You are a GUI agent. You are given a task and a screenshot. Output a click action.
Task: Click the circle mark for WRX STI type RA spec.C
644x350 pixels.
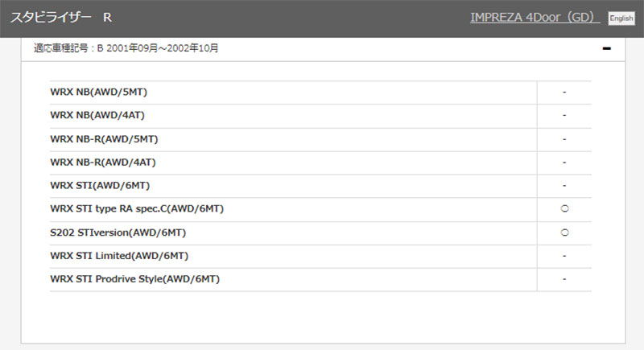(564, 209)
